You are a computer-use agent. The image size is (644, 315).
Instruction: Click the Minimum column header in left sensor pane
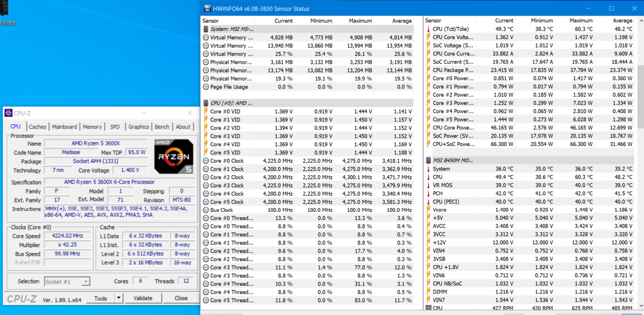coord(315,21)
